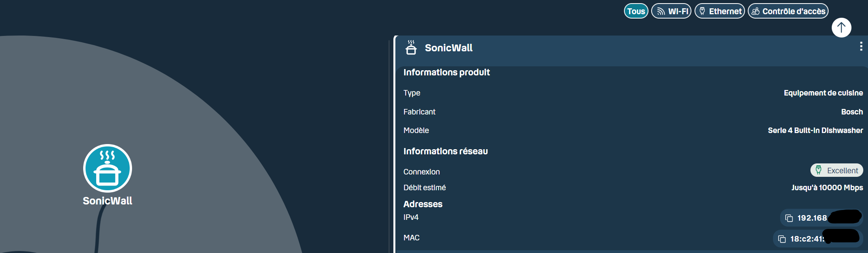The width and height of the screenshot is (868, 253).
Task: Click the SonicWall label under the map node
Action: [x=108, y=201]
